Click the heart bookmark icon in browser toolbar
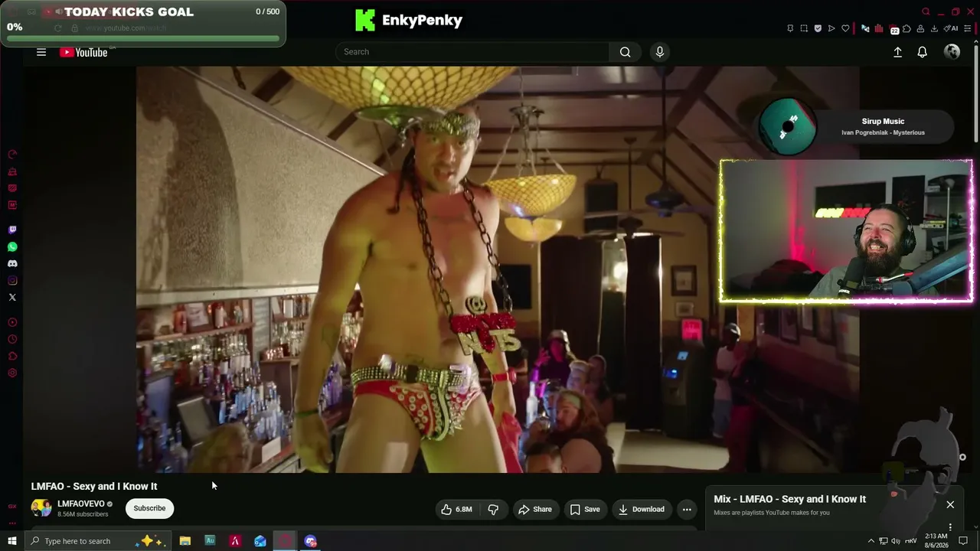The image size is (980, 551). (x=845, y=28)
